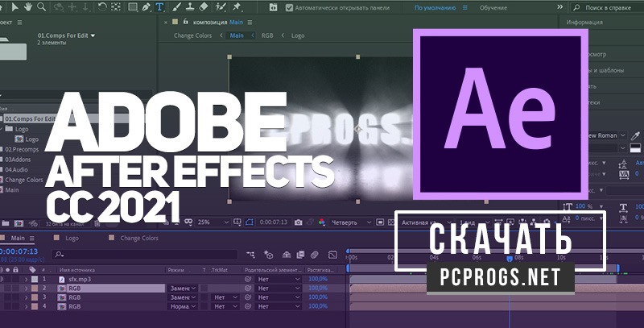Open the 25% magnification dropdown
This screenshot has height=328, width=644.
click(213, 222)
